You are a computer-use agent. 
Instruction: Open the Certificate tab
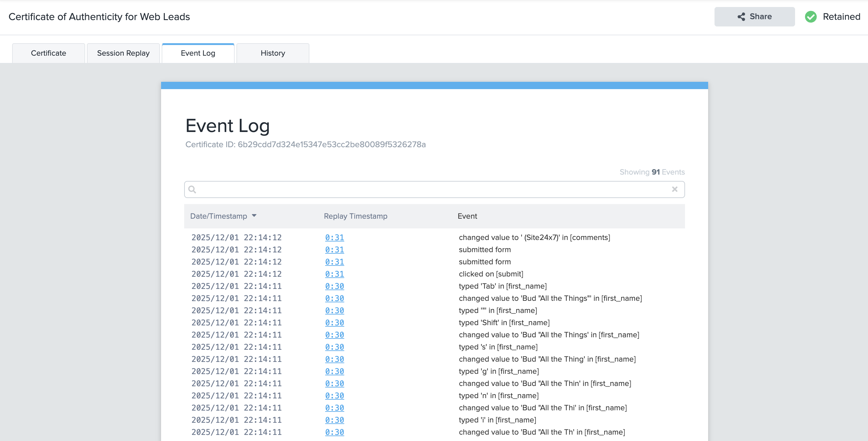point(49,53)
